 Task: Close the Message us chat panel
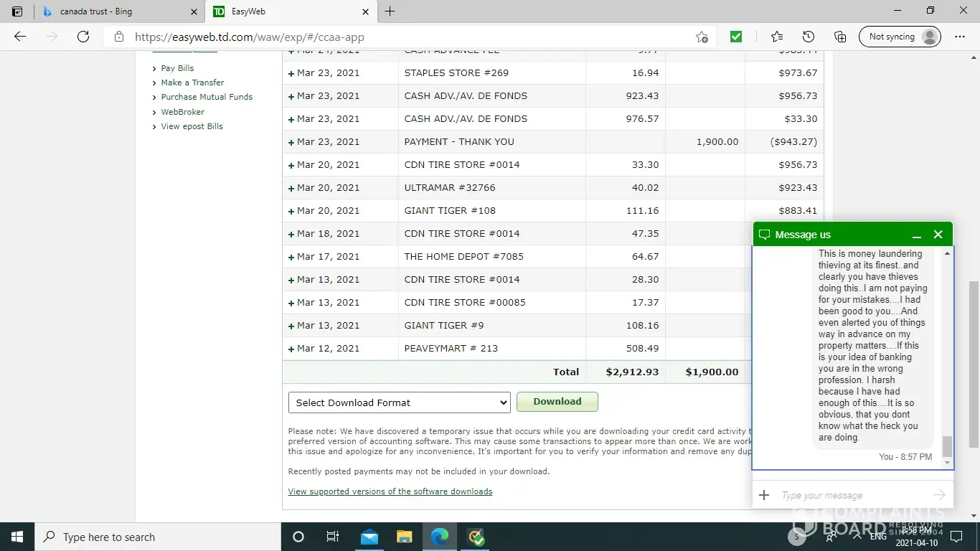[938, 235]
